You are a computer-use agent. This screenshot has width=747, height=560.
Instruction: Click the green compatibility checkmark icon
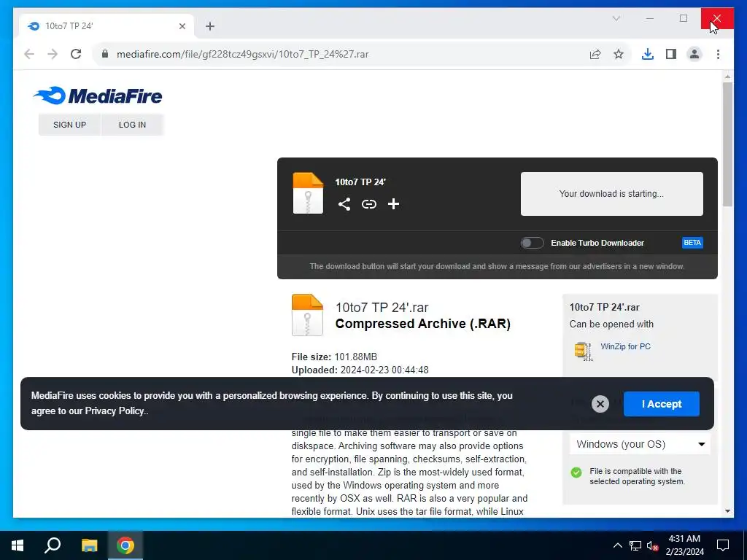(576, 472)
